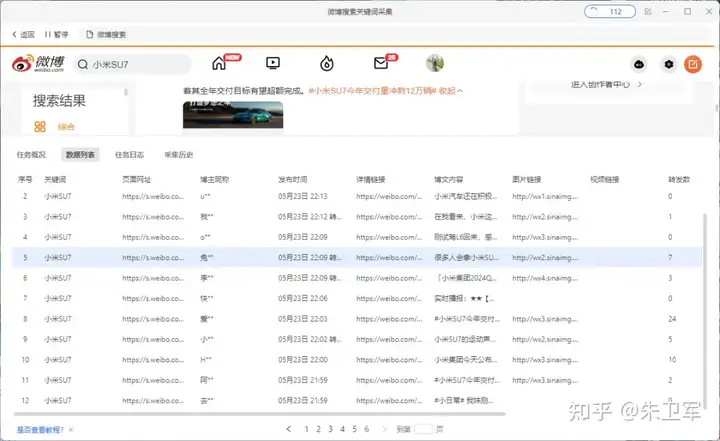
Task: Open hashtag #小米SU7今年交付量冲刺12万辆# link
Action: click(372, 91)
